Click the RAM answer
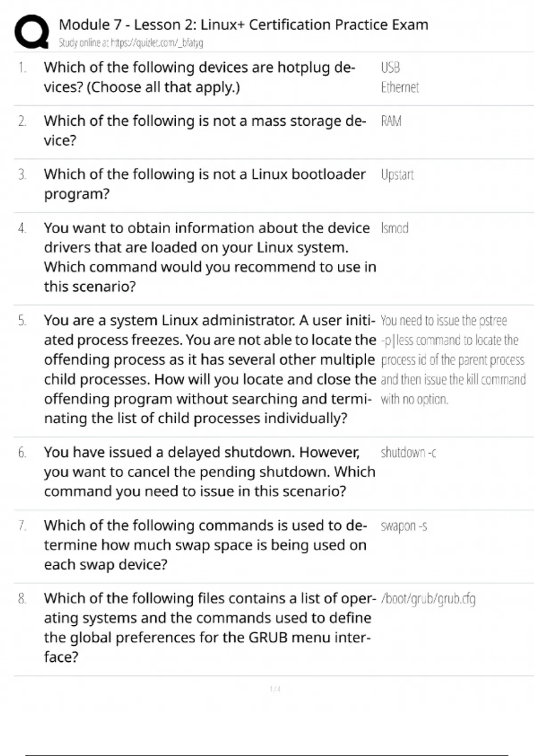Image resolution: width=534 pixels, height=756 pixels. tap(391, 121)
